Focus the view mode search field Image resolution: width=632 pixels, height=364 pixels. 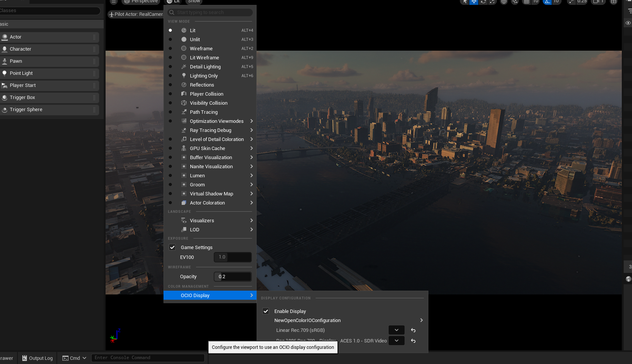[210, 12]
